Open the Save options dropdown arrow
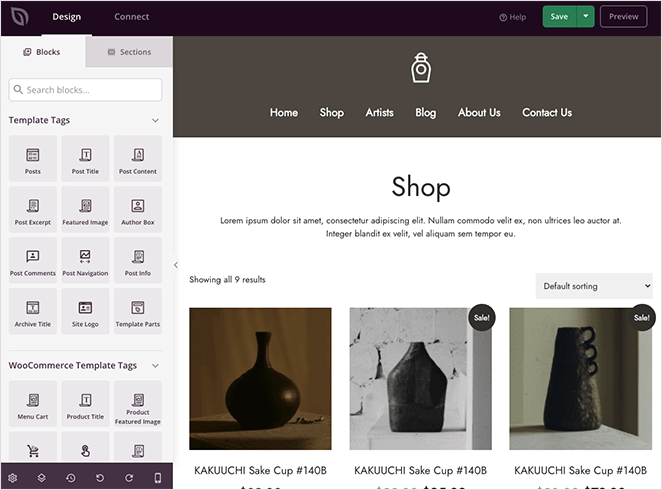This screenshot has height=490, width=662. 586,16
